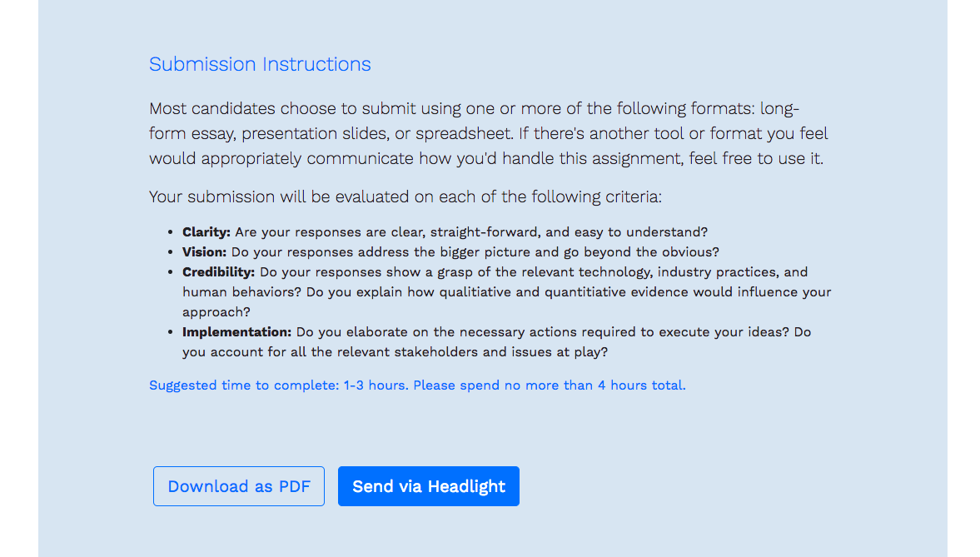Click the bullet point beside Clarity
This screenshot has height=557, width=980.
point(171,232)
